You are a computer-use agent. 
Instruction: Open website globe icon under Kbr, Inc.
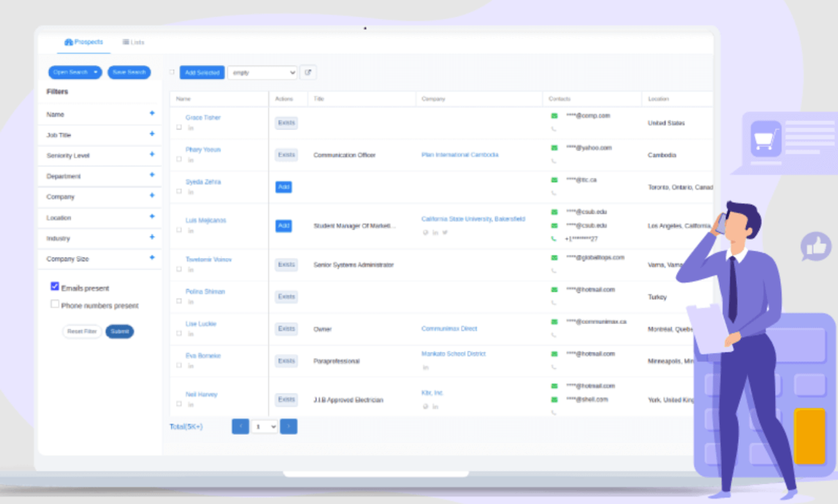(x=425, y=406)
